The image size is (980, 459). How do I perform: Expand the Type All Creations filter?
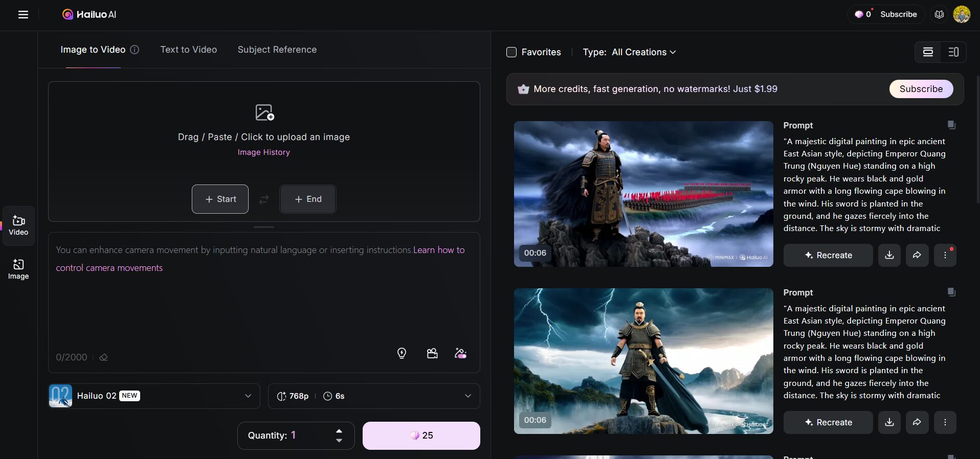coord(629,52)
